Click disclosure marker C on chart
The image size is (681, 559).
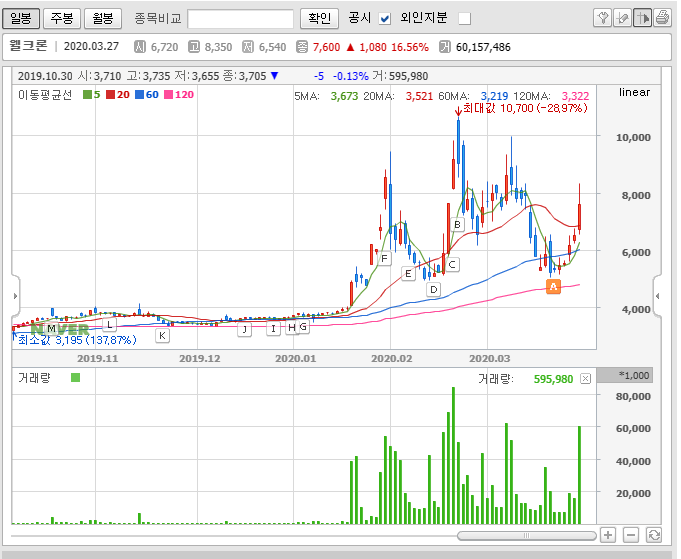pyautogui.click(x=452, y=265)
